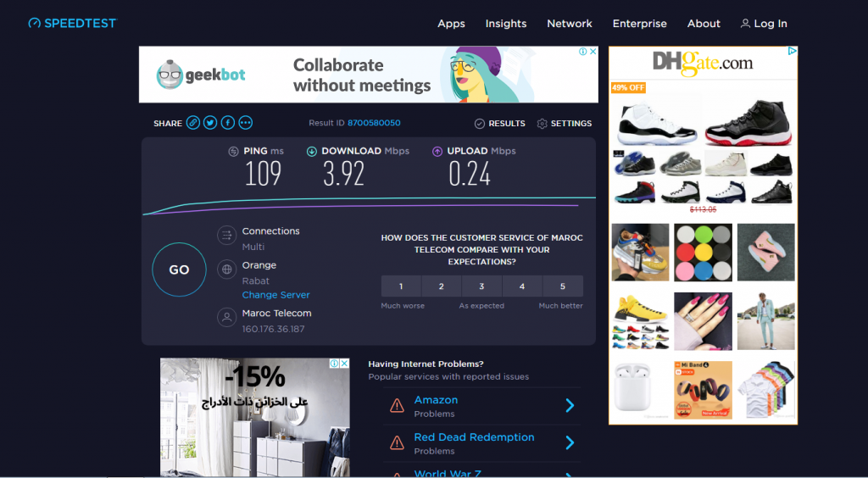Start a new test with GO button
The width and height of the screenshot is (868, 478).
pos(180,270)
